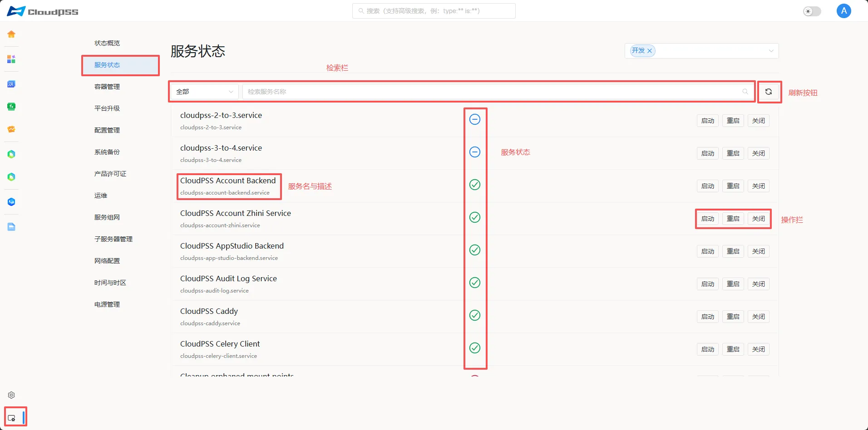This screenshot has width=868, height=430.
Task: Open 电源管理 menu item
Action: [107, 304]
